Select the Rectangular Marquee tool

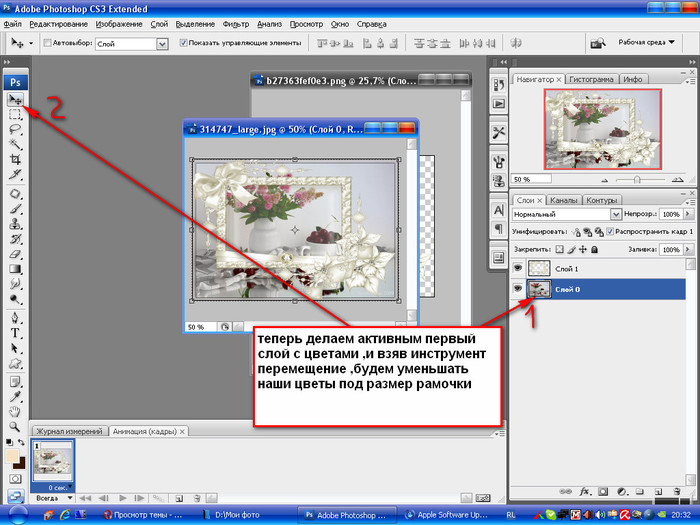pyautogui.click(x=15, y=114)
